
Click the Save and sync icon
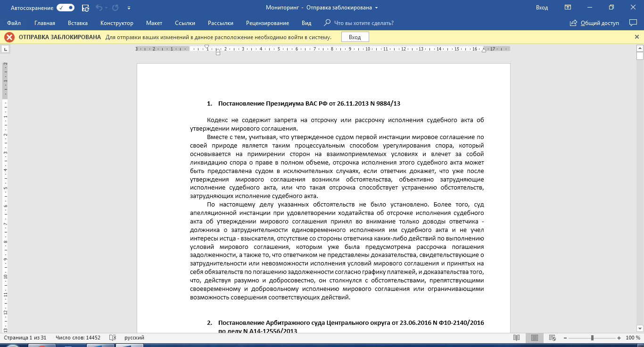pyautogui.click(x=85, y=8)
